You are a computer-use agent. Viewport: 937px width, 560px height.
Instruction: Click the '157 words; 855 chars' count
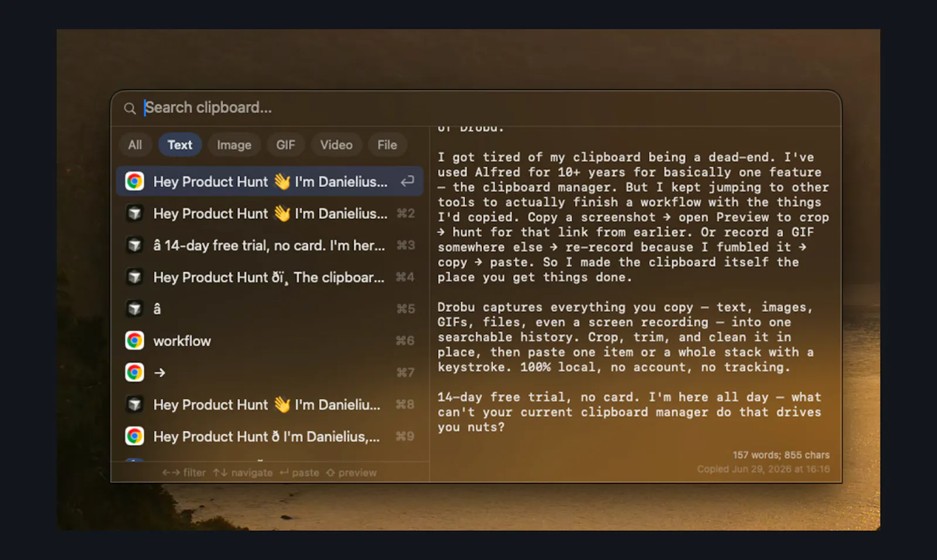click(x=781, y=455)
